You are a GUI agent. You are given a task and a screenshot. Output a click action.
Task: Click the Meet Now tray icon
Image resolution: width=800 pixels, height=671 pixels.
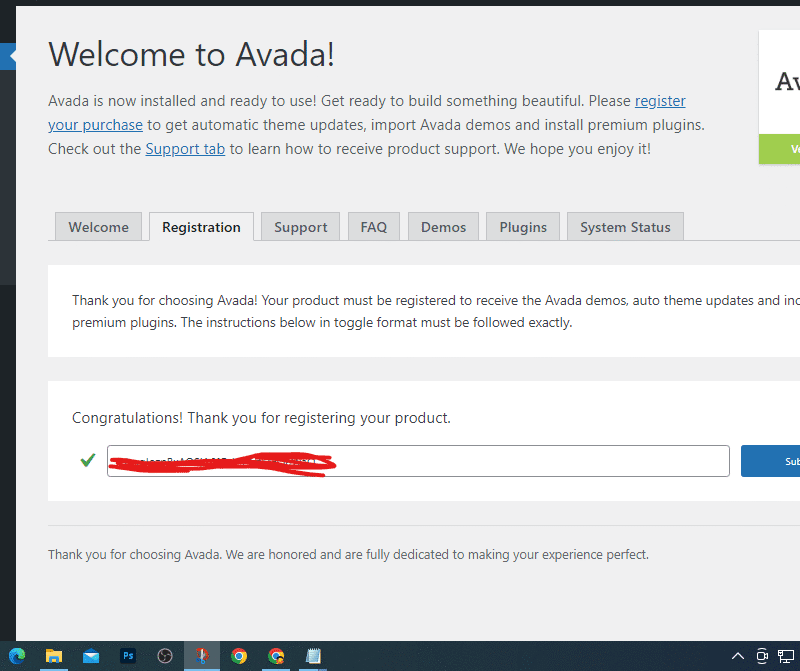coord(762,656)
